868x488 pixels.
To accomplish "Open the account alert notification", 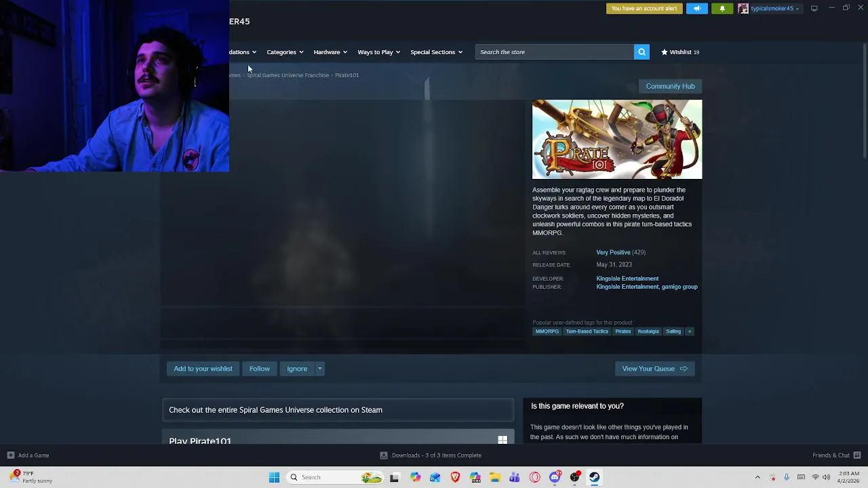I will coord(644,9).
